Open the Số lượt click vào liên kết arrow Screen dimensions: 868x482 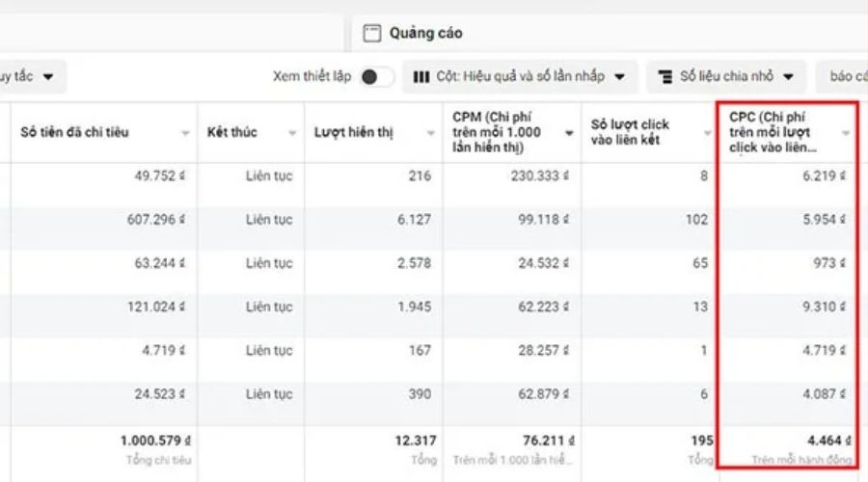(x=707, y=133)
